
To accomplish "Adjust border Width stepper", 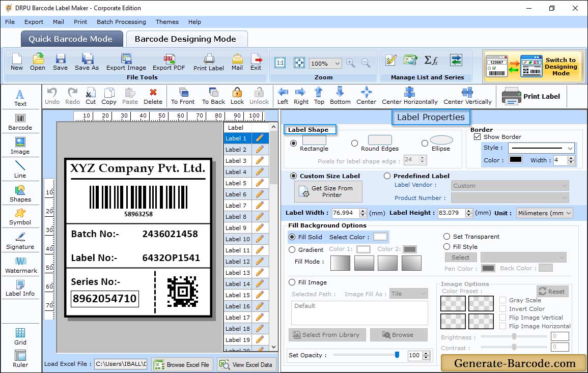I will (x=571, y=160).
